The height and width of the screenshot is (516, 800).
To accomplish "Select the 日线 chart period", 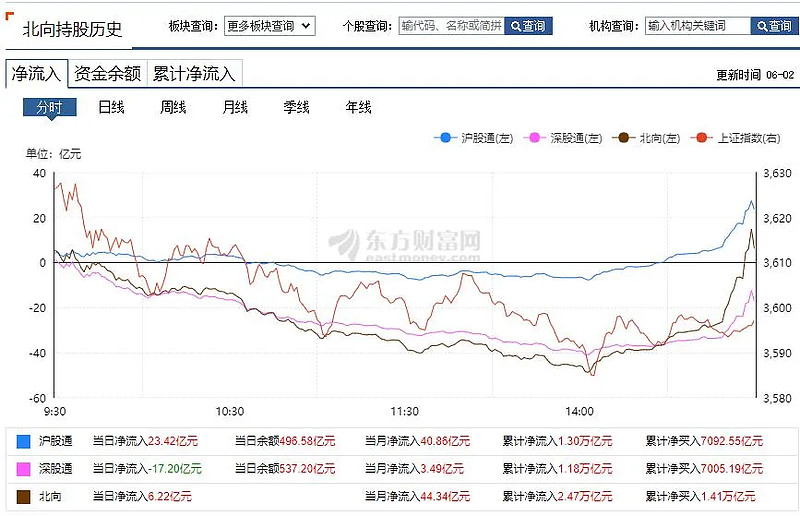I will pyautogui.click(x=111, y=107).
